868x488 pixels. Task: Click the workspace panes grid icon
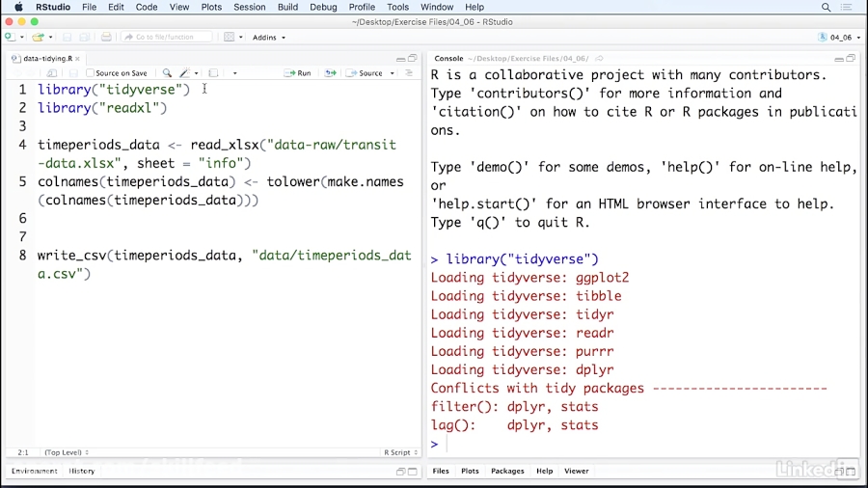[230, 37]
